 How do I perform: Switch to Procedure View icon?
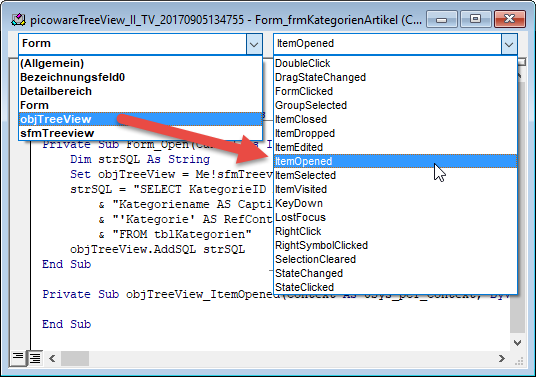[x=18, y=358]
